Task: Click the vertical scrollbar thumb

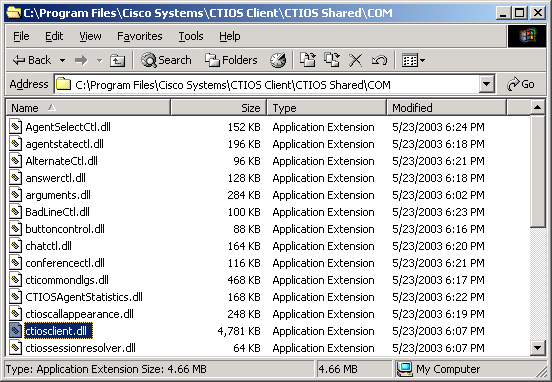Action: point(537,171)
